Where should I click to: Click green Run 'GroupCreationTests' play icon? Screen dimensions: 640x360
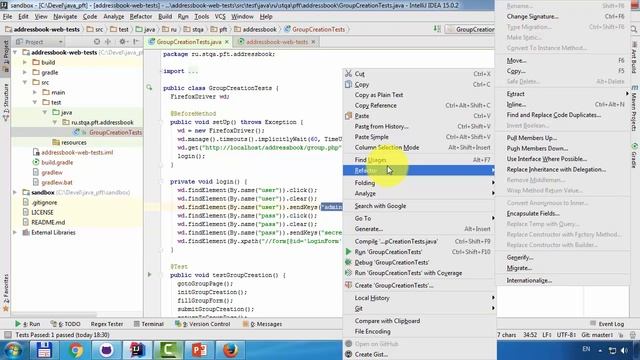point(348,251)
